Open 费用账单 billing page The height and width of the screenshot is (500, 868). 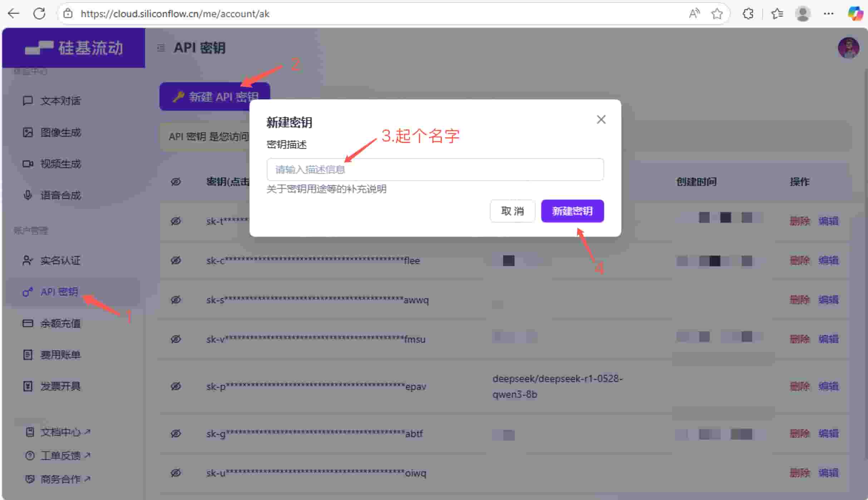click(x=28, y=354)
